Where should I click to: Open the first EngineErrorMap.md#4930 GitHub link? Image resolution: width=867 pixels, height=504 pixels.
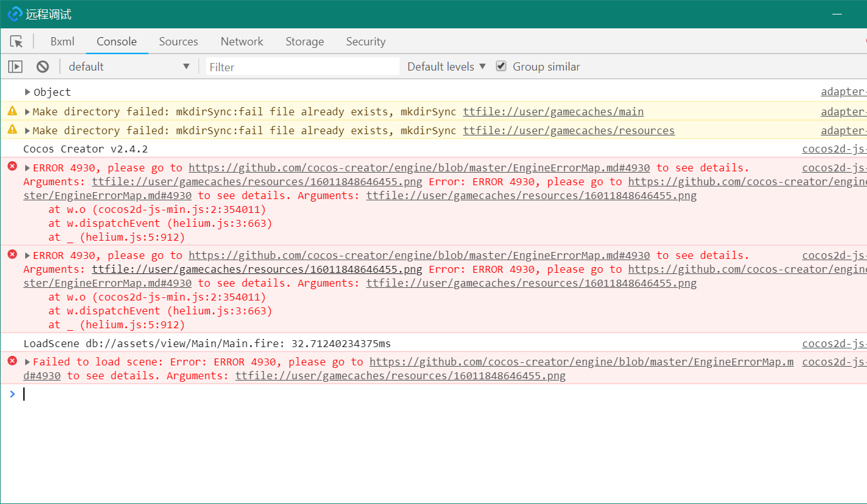point(419,168)
